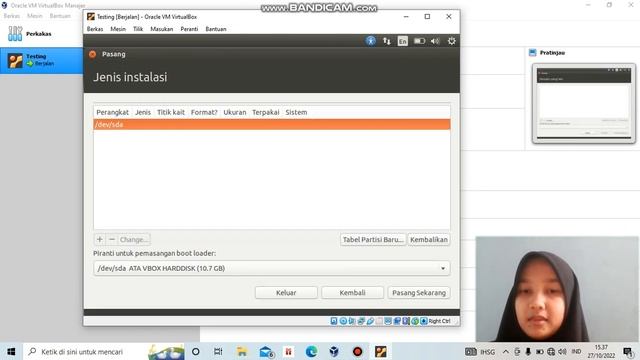Open the Berkas menu in the VM window
Viewport: 640px width, 360px height.
(x=95, y=29)
